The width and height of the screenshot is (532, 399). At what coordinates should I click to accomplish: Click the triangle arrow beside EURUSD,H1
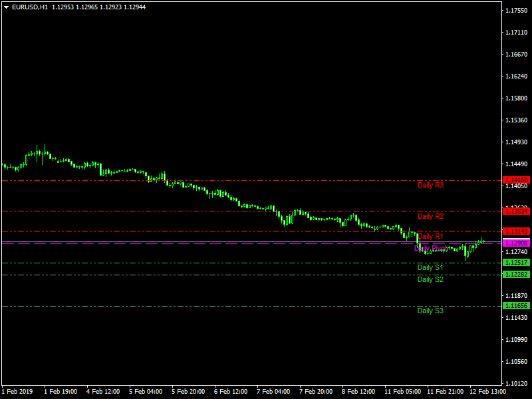(x=7, y=7)
